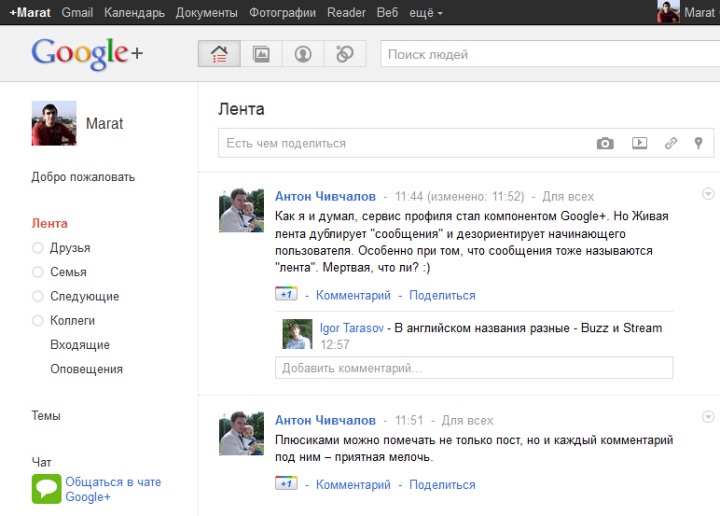The width and height of the screenshot is (720, 516).
Task: Open the Home stream icon in toolbar
Action: (219, 55)
